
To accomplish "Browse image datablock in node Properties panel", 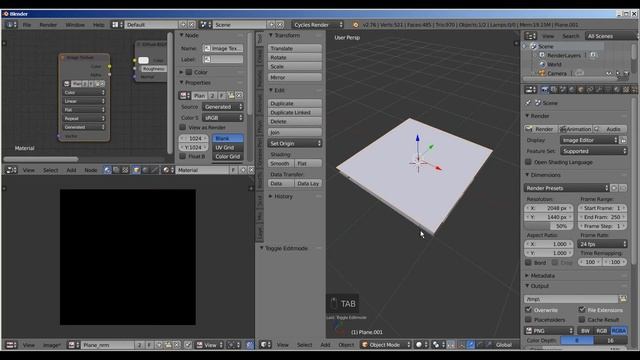I will point(185,96).
